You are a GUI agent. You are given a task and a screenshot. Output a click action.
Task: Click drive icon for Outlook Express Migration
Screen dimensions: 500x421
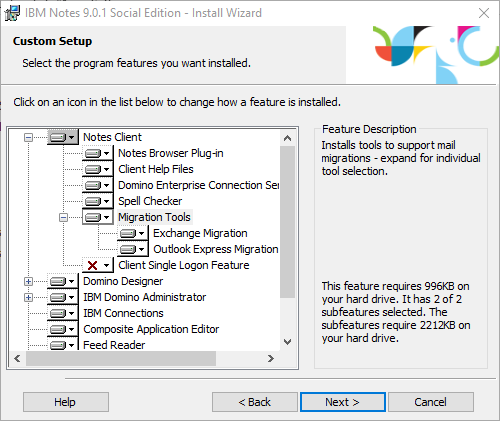[x=133, y=249]
